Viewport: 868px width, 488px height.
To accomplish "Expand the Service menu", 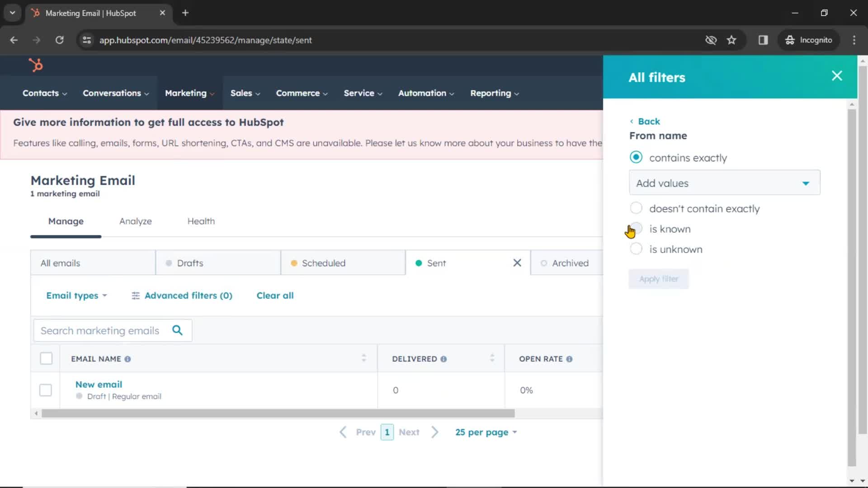I will [x=363, y=93].
